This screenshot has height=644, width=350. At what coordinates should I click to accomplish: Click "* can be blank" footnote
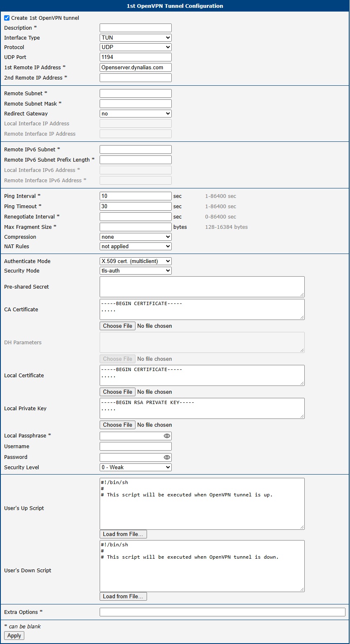point(22,626)
